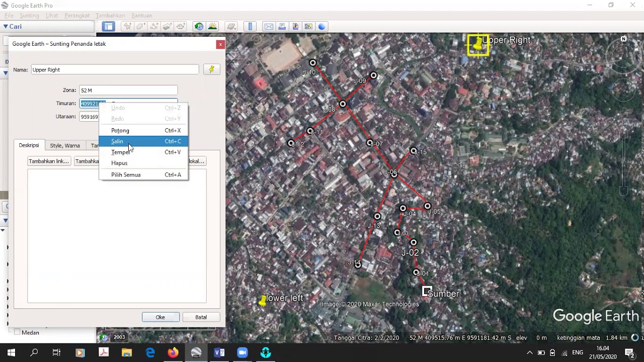The image size is (644, 362).
Task: Toggle the sidebar visibility toolbar icon
Action: coord(108,27)
